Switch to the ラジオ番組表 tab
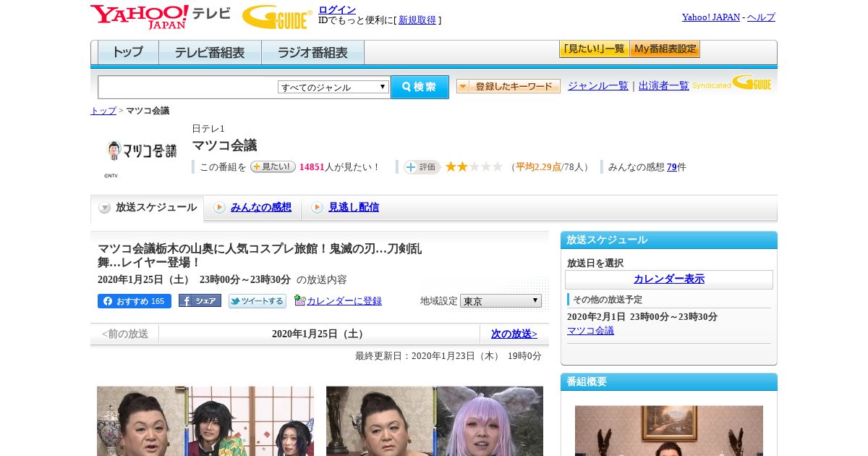This screenshot has width=868, height=456. point(312,52)
